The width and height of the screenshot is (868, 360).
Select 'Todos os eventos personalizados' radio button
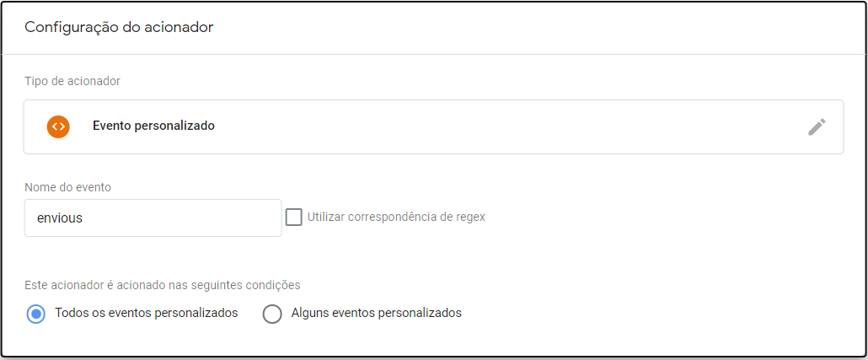(x=35, y=314)
